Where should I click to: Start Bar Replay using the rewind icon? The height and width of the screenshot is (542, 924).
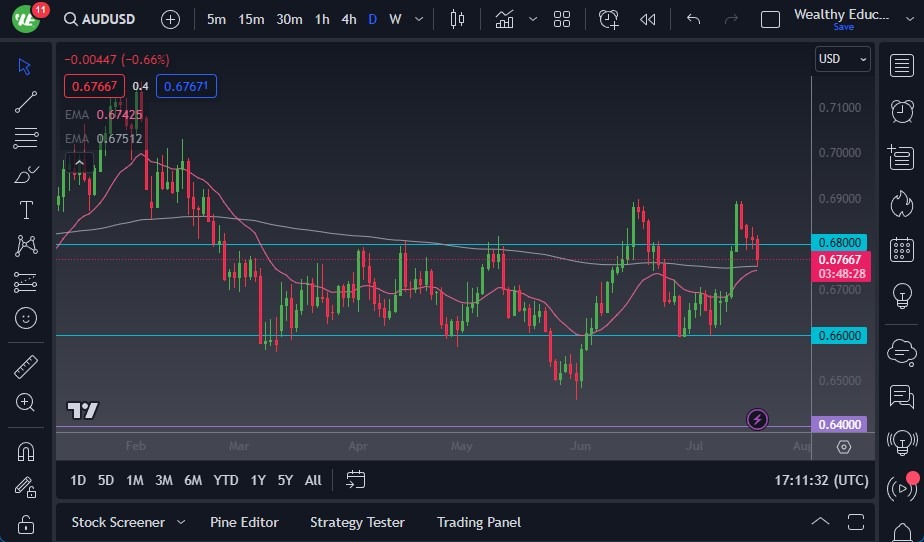648,19
